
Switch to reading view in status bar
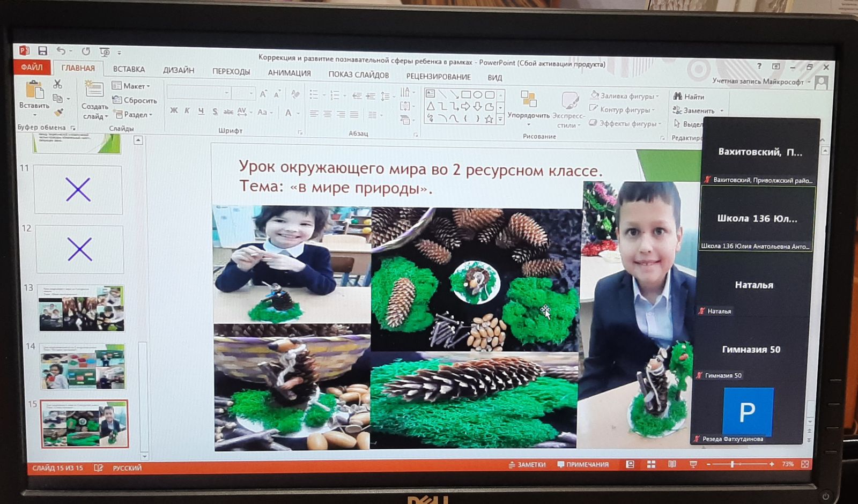(x=672, y=464)
